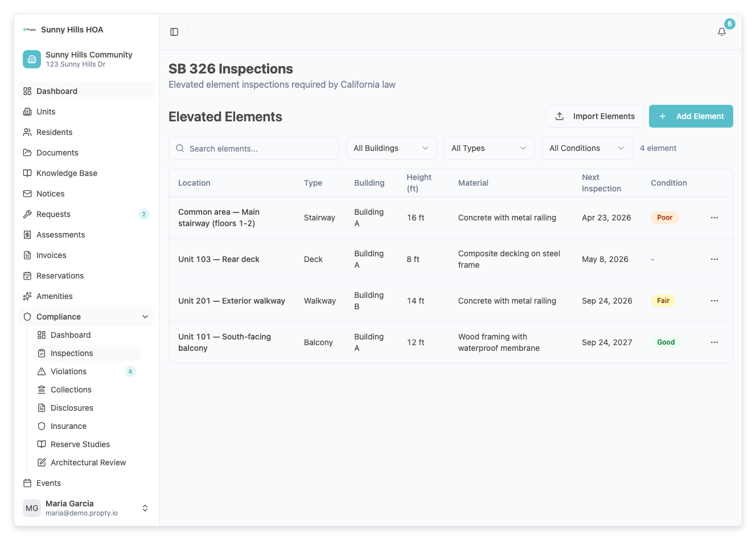Collapse the Compliance section chevron
756x540 pixels.
[145, 317]
